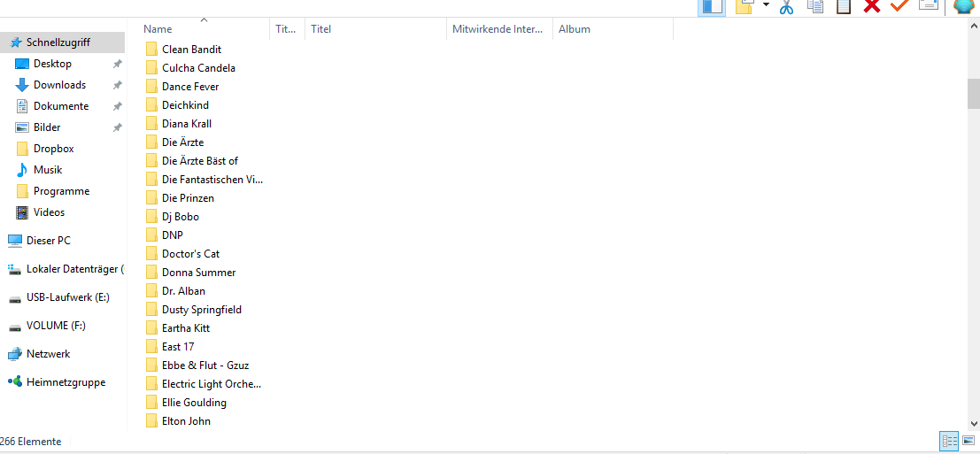The image size is (980, 454).
Task: Open the Desktop quick-access entry
Action: click(x=52, y=64)
